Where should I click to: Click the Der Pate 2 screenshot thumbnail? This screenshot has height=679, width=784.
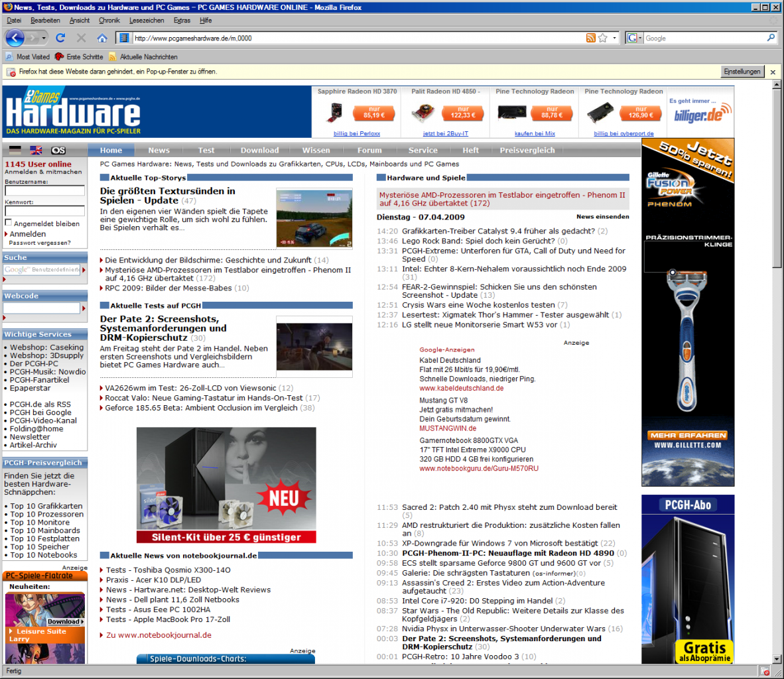[314, 347]
